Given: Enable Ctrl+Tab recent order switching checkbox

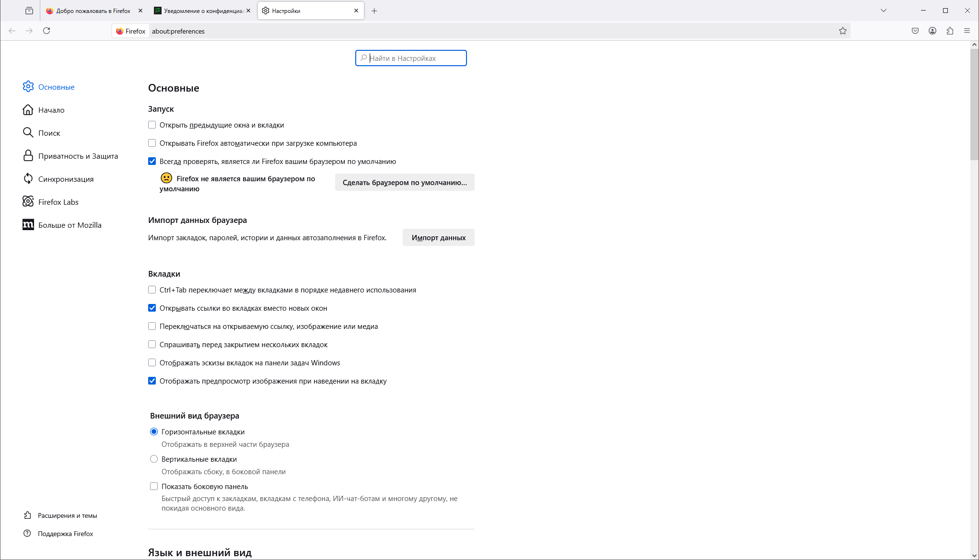Looking at the screenshot, I should [152, 290].
